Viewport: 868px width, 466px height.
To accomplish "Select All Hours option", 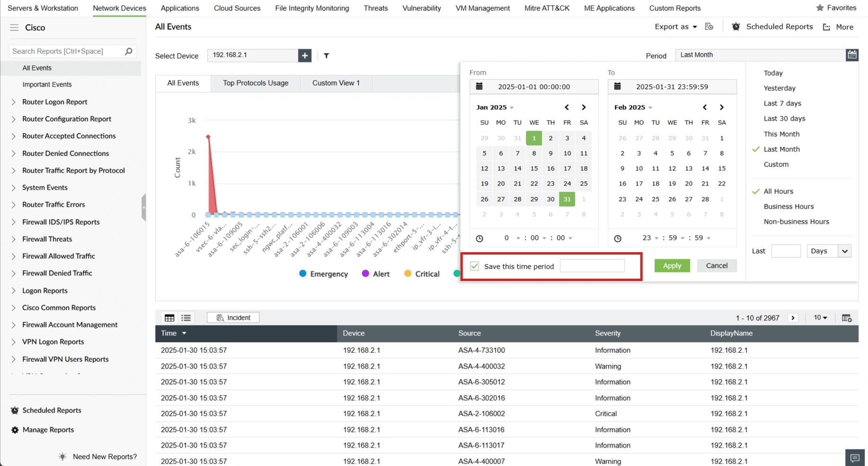I will pyautogui.click(x=778, y=191).
